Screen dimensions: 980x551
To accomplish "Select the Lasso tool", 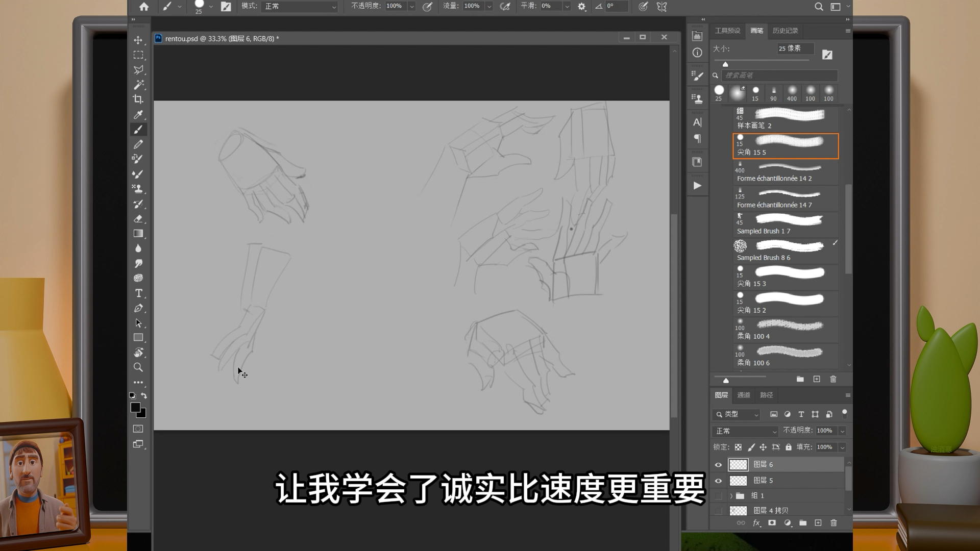I will click(x=139, y=69).
